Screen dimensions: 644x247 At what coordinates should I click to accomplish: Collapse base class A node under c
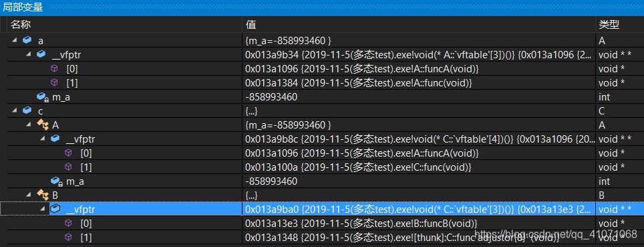(29, 125)
